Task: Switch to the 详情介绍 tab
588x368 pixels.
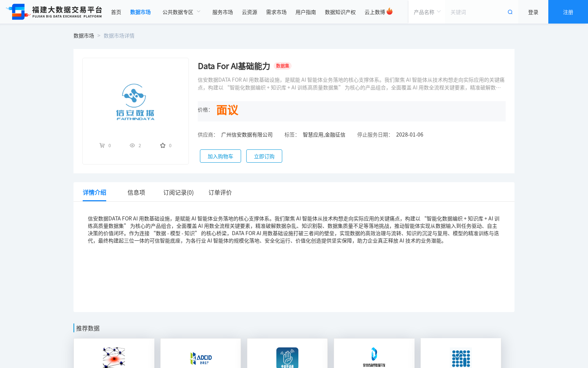Action: click(x=94, y=192)
